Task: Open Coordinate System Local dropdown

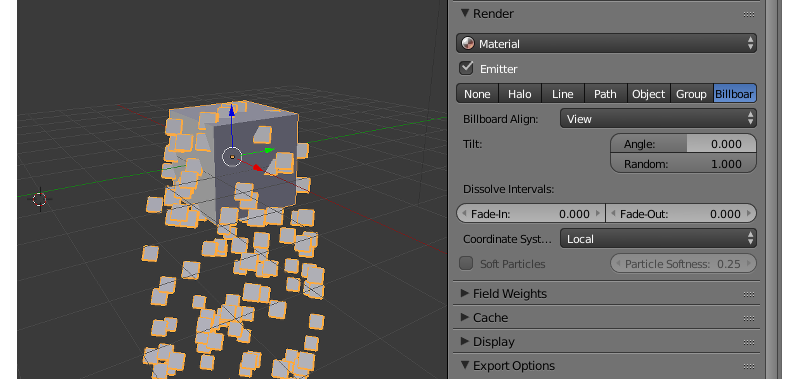Action: click(x=658, y=239)
